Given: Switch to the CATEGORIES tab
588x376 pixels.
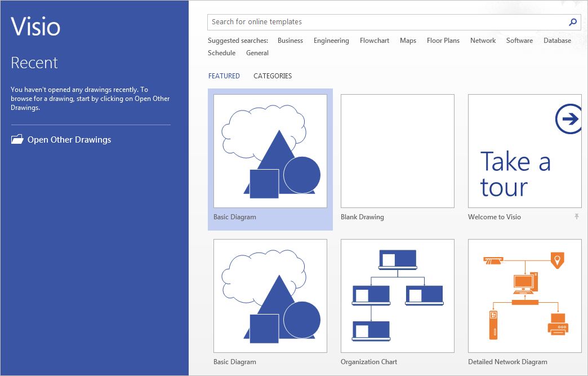Looking at the screenshot, I should (273, 76).
